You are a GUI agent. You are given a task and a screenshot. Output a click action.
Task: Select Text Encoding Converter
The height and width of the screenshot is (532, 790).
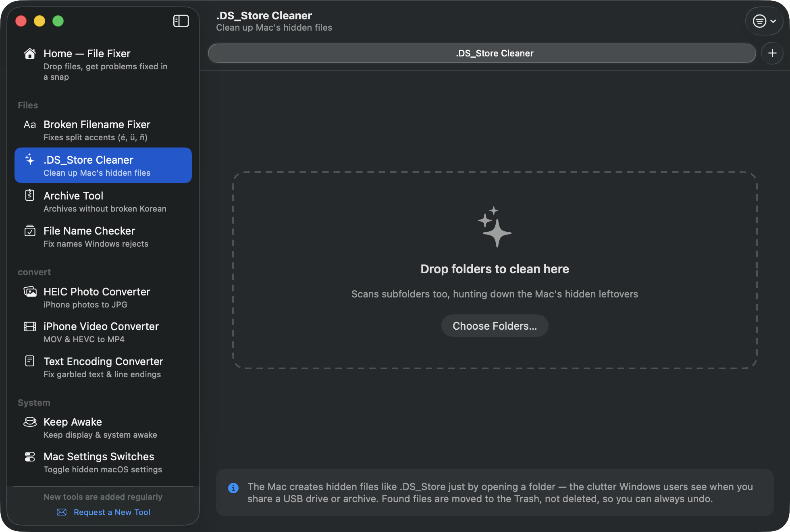[x=103, y=367]
